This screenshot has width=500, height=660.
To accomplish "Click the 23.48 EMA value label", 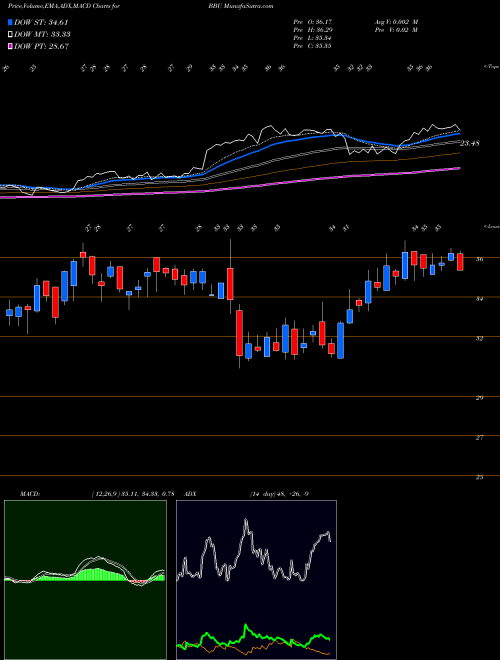I will click(470, 144).
